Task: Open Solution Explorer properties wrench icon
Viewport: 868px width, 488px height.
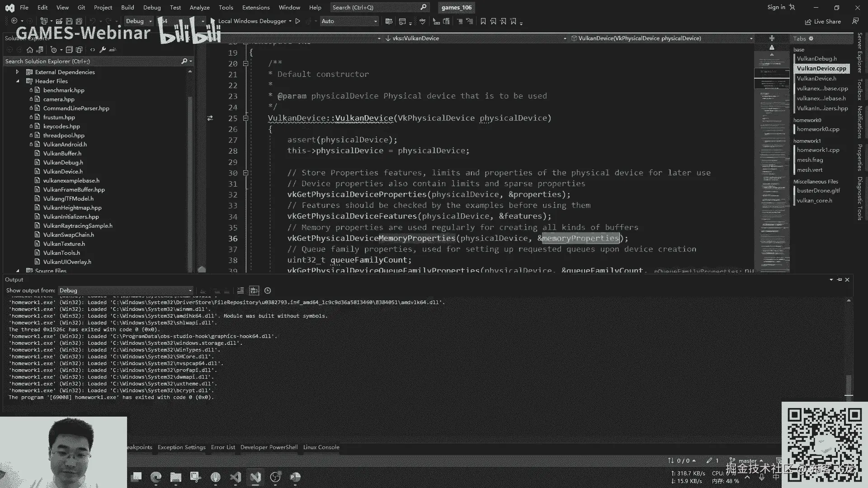Action: (103, 50)
